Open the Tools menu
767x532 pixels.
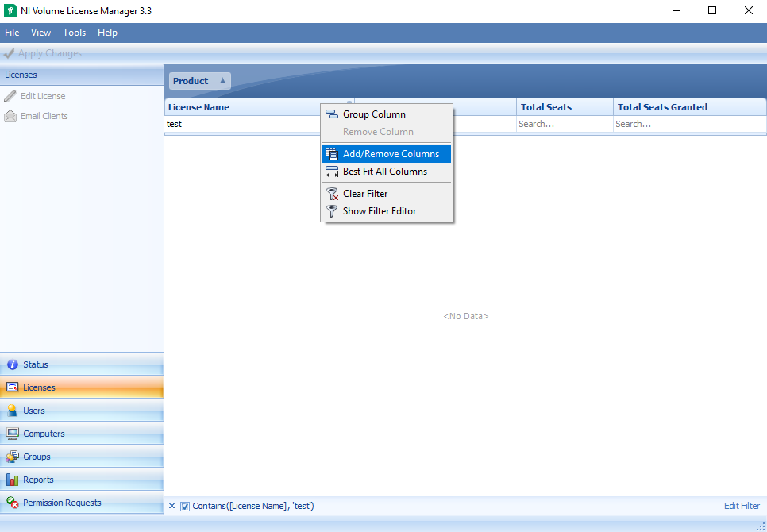coord(75,33)
